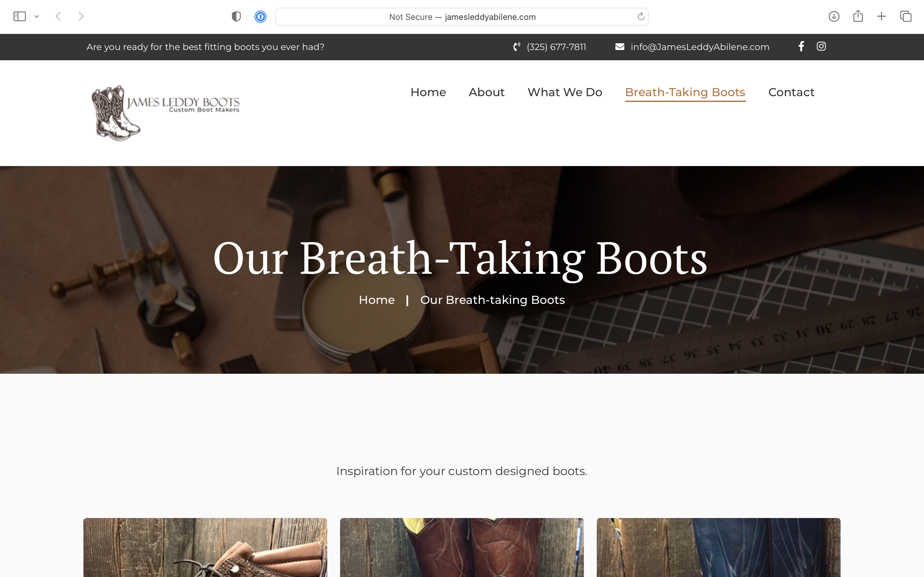Open the brown stitched boots thumbnail
The height and width of the screenshot is (577, 924).
point(462,547)
